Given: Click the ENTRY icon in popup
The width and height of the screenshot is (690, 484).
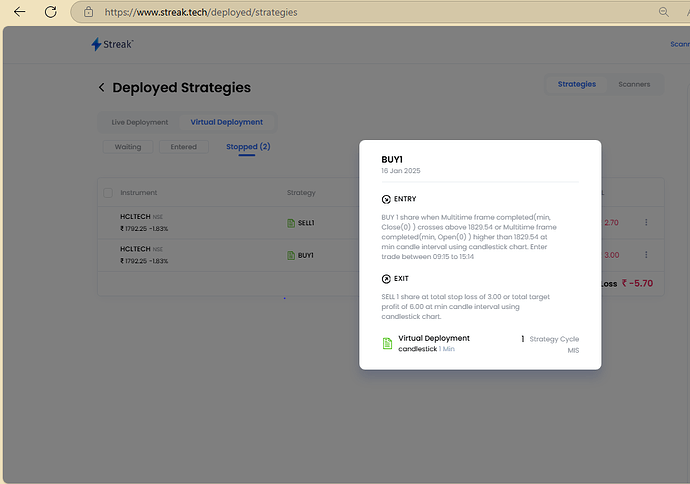Looking at the screenshot, I should pyautogui.click(x=386, y=199).
